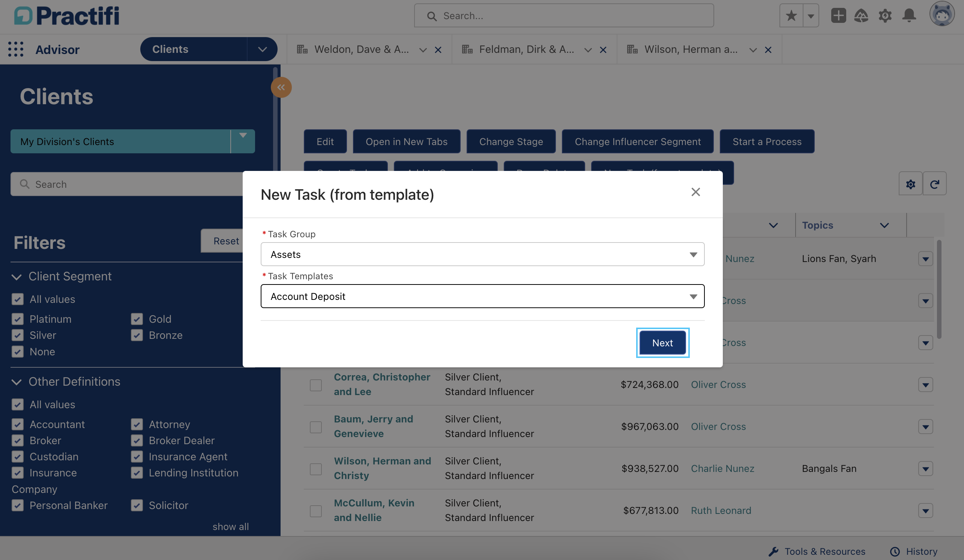Click the favorites star icon
Viewport: 964px width, 560px height.
[791, 15]
